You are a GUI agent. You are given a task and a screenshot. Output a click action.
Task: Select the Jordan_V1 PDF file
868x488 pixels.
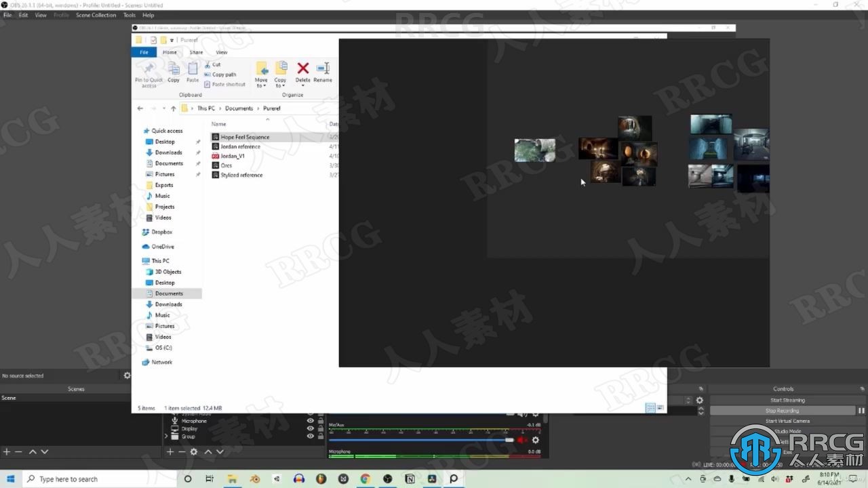pyautogui.click(x=233, y=156)
